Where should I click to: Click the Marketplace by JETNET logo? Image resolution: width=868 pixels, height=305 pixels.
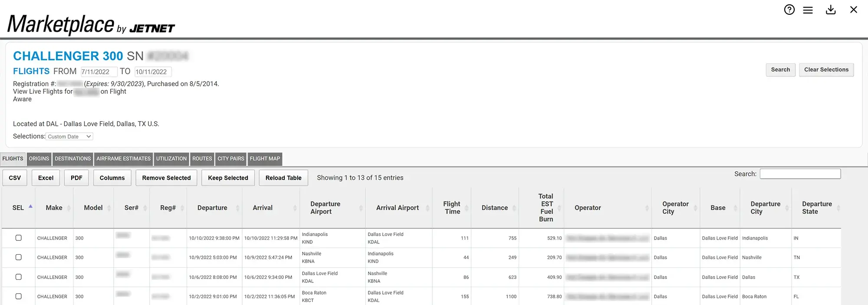(x=91, y=24)
